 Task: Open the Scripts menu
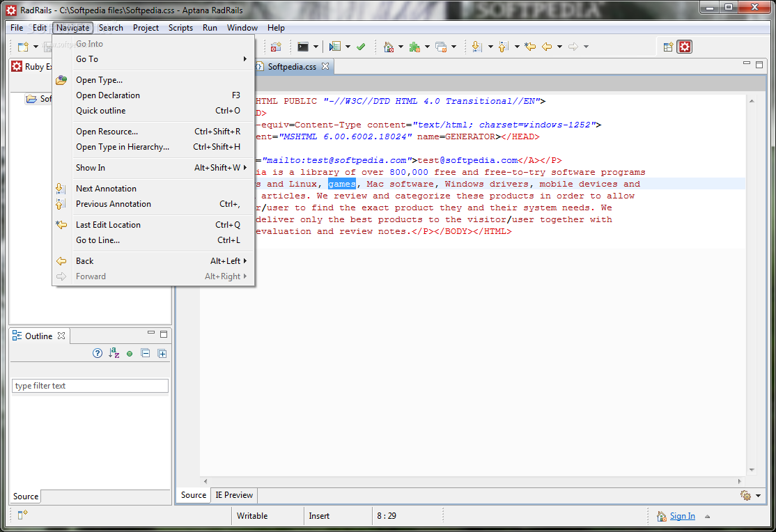click(x=180, y=28)
